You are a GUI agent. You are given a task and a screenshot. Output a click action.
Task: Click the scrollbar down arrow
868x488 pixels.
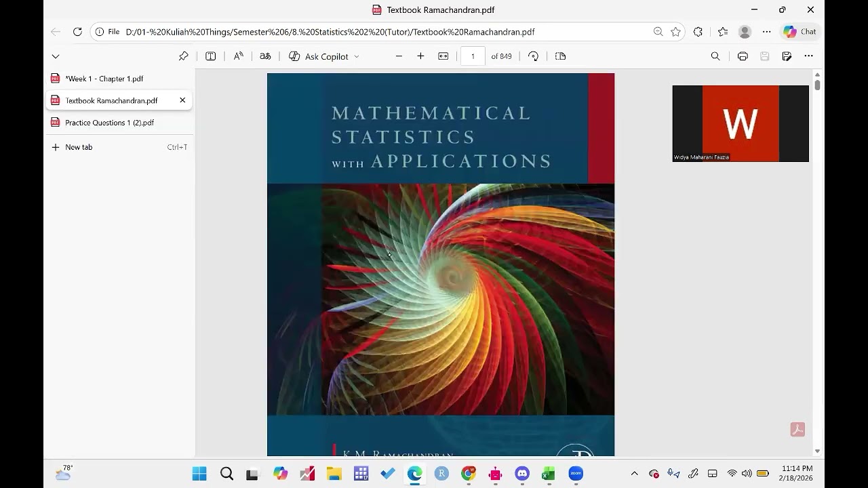(x=818, y=451)
